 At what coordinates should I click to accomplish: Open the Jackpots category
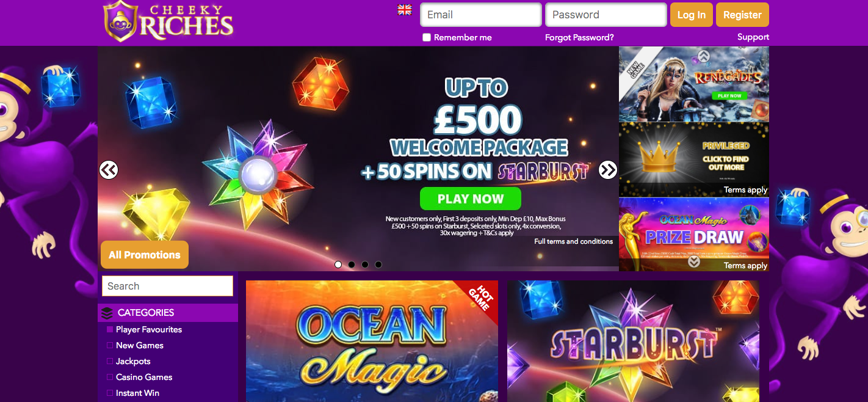[x=133, y=361]
